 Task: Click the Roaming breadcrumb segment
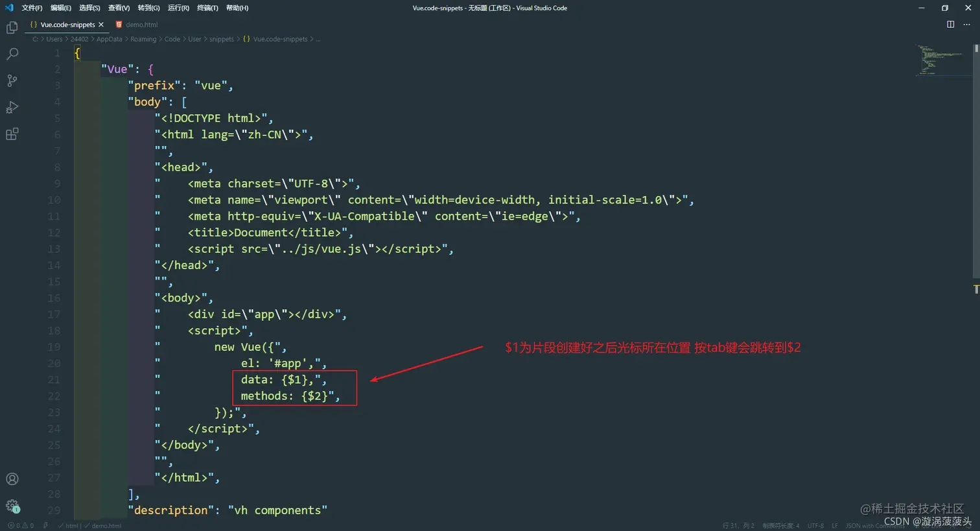tap(143, 39)
